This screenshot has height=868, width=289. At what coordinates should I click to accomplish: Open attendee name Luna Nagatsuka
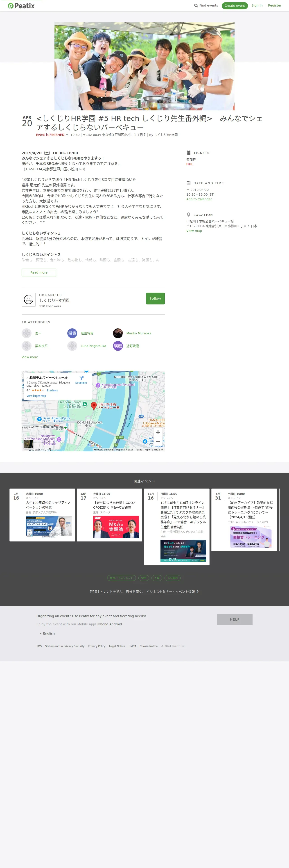(x=94, y=346)
